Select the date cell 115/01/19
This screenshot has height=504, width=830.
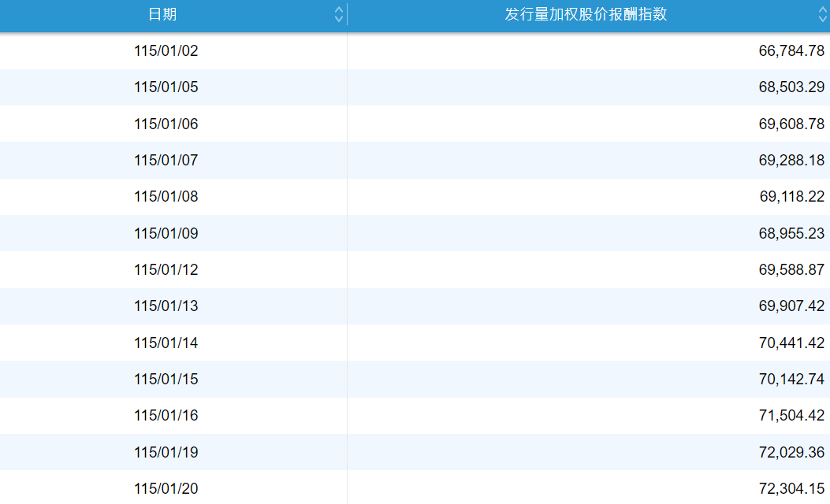(166, 452)
